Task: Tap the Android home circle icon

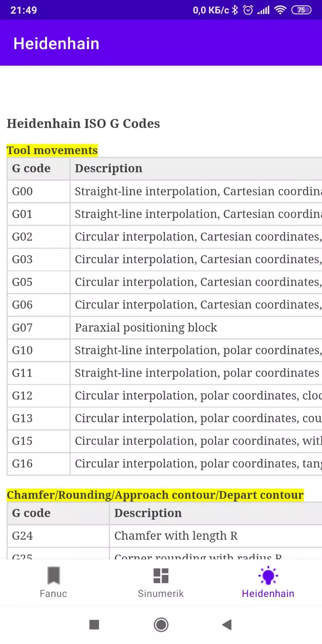Action: pyautogui.click(x=161, y=625)
